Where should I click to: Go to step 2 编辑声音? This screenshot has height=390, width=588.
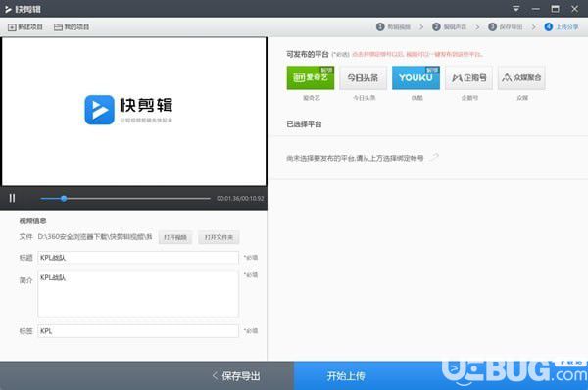click(449, 27)
